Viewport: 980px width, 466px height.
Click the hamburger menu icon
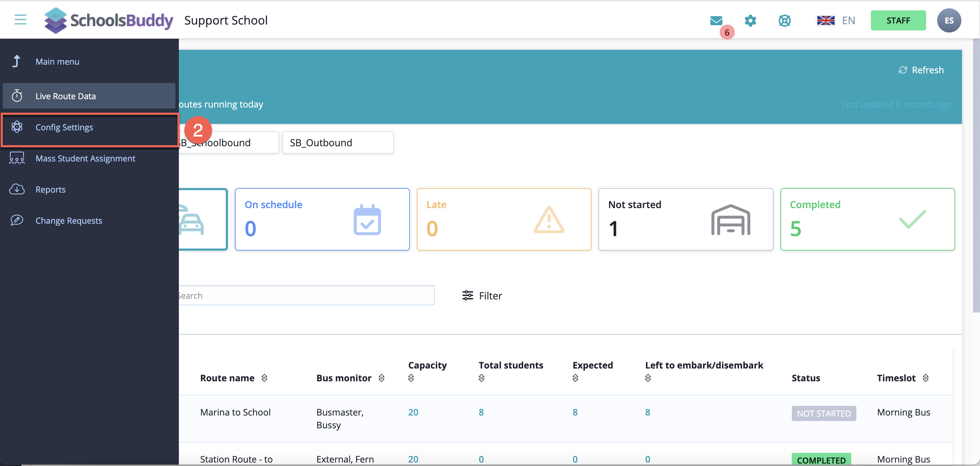(x=20, y=19)
